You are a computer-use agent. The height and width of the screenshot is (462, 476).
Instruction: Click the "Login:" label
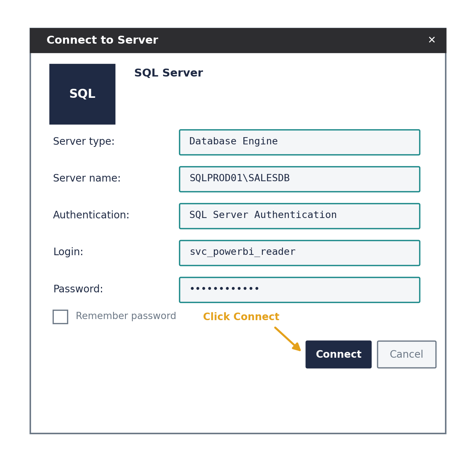click(x=68, y=252)
